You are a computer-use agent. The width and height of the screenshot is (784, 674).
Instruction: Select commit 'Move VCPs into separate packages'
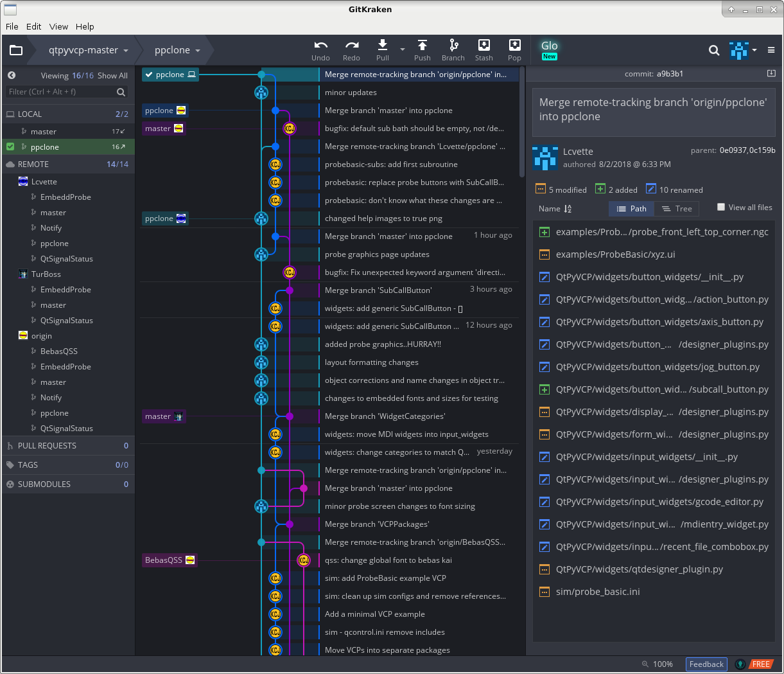tap(387, 650)
